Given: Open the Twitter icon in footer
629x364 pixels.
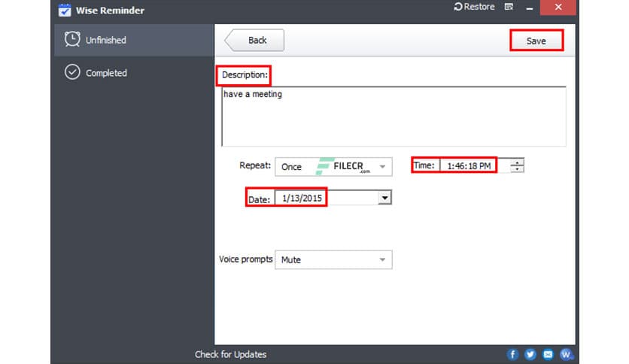Looking at the screenshot, I should pos(530,354).
